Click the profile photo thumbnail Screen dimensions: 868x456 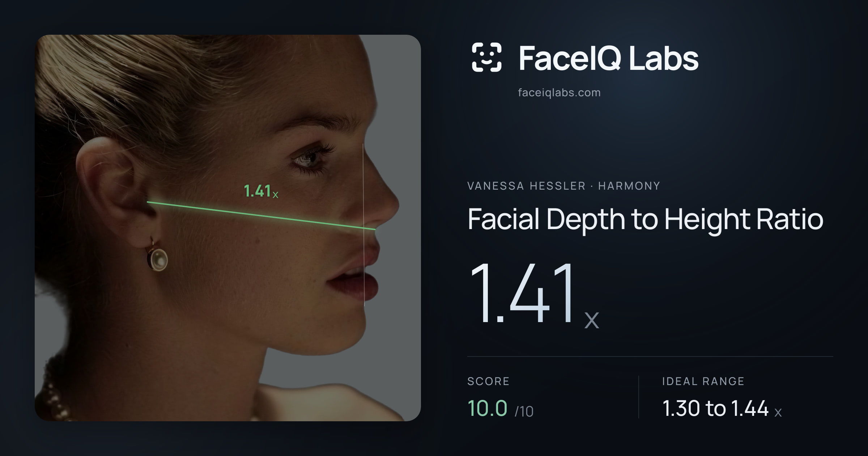228,228
